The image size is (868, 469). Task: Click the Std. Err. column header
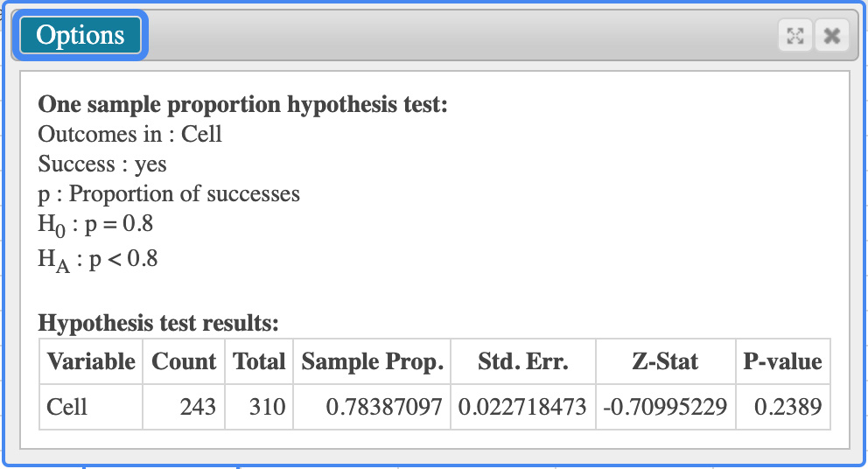(523, 361)
